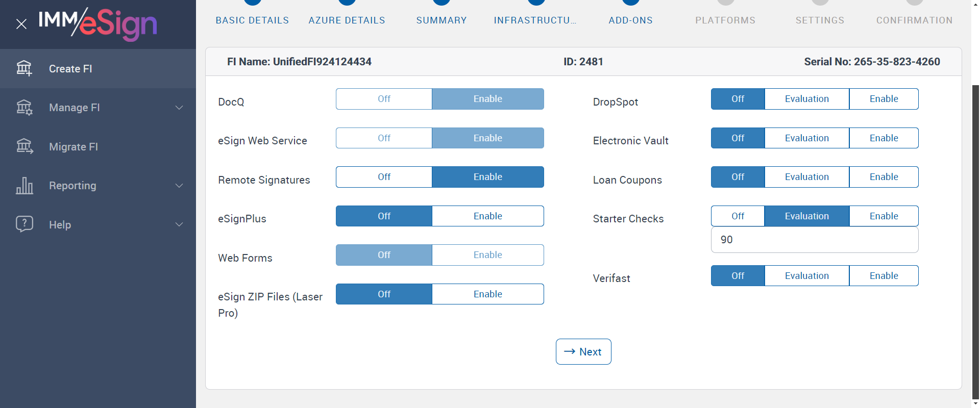Open the Manage FI menu item
The width and height of the screenshot is (980, 408).
point(98,108)
